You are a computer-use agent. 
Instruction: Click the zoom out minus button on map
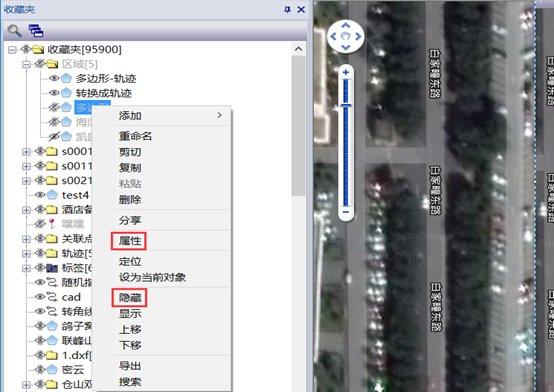tap(346, 212)
